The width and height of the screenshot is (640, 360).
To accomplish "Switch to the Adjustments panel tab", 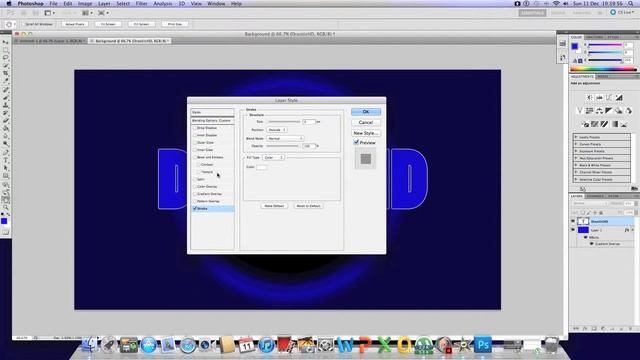I will point(582,76).
